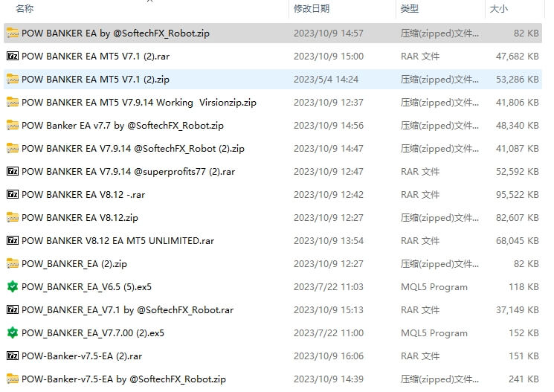Viewport: 554px width, 392px height.
Task: Select file POW_BANKER_EA (2).zip
Action: pyautogui.click(x=74, y=264)
